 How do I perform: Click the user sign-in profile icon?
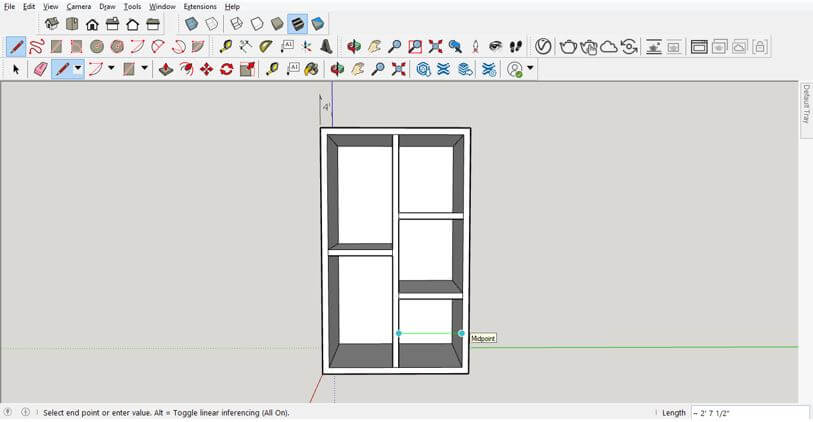(515, 69)
